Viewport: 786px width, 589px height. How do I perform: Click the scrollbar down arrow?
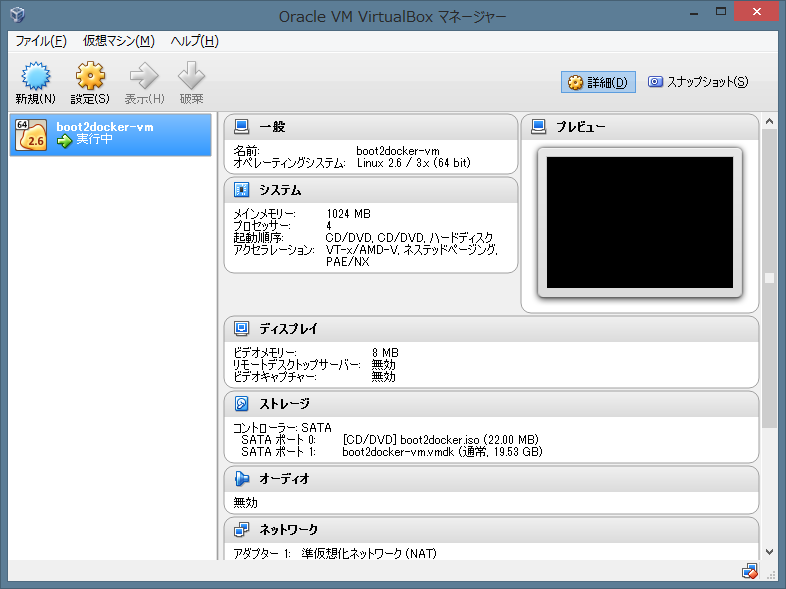pos(769,552)
